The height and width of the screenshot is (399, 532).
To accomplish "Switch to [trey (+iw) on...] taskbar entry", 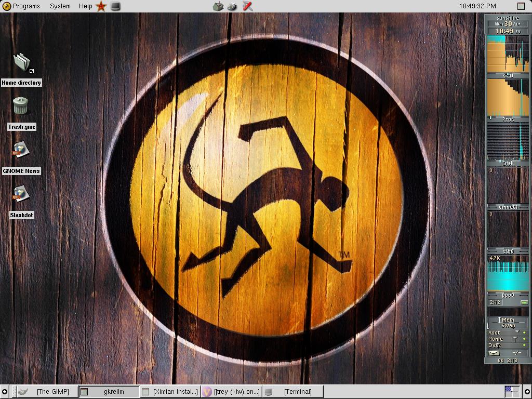I will pos(231,392).
